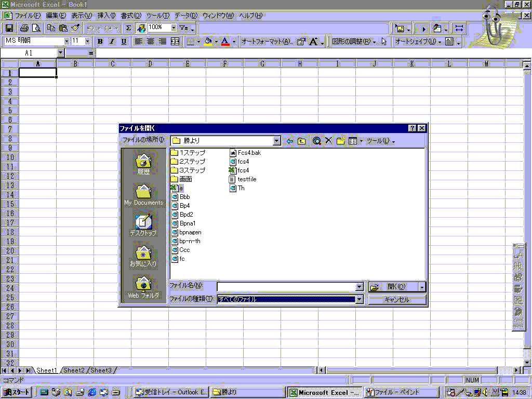532x399 pixels.
Task: Go up one folder level in the dialog
Action: click(x=301, y=141)
